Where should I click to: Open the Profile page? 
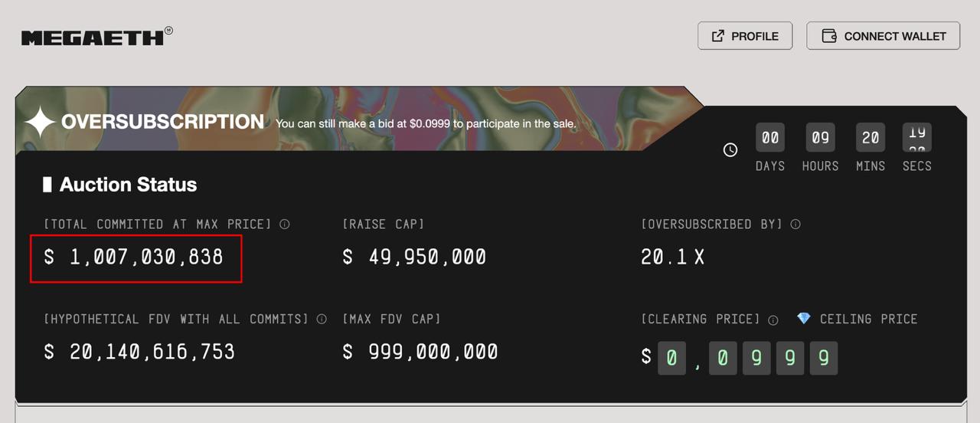pyautogui.click(x=745, y=36)
